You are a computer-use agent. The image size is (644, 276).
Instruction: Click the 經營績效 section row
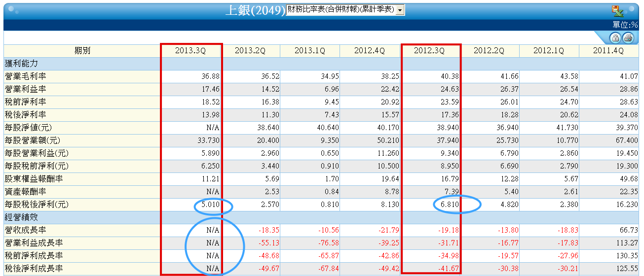pos(321,217)
